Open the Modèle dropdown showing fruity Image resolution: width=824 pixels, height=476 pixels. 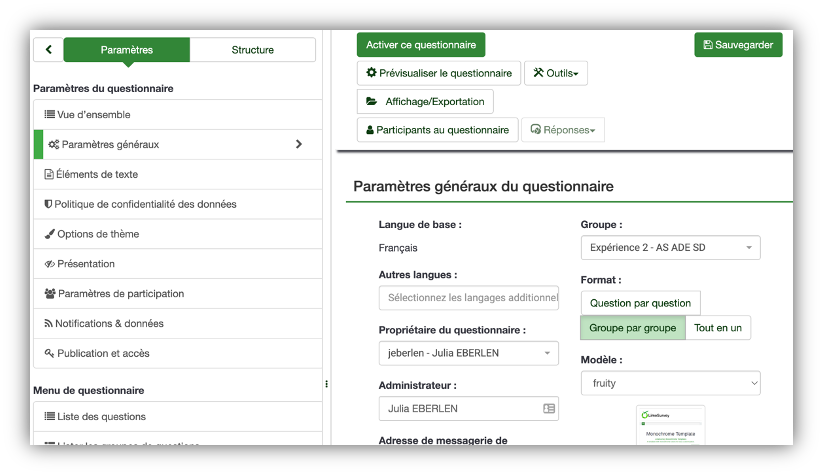pyautogui.click(x=671, y=383)
